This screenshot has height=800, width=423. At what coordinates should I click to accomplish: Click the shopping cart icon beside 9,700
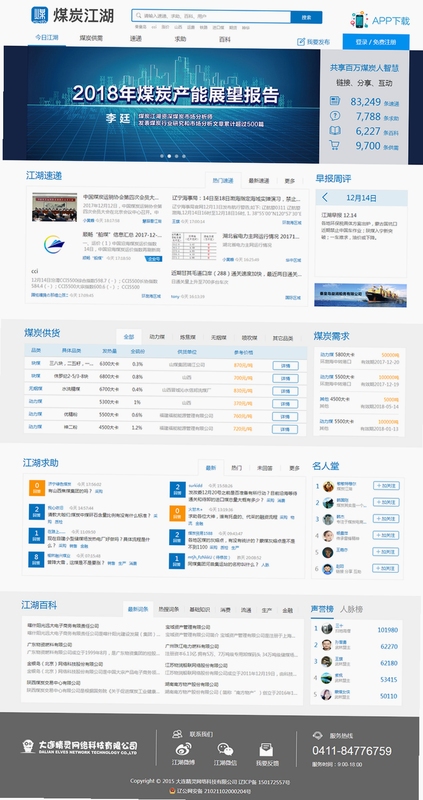point(335,145)
